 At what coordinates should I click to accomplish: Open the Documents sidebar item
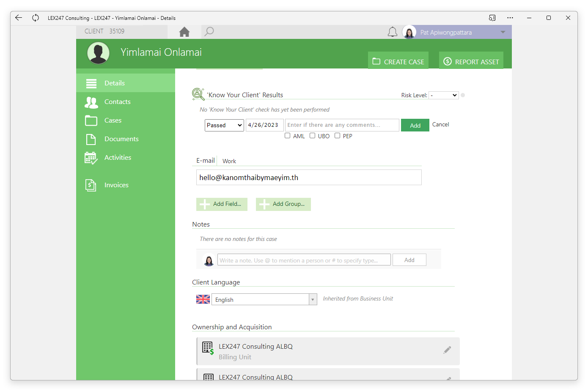126,139
